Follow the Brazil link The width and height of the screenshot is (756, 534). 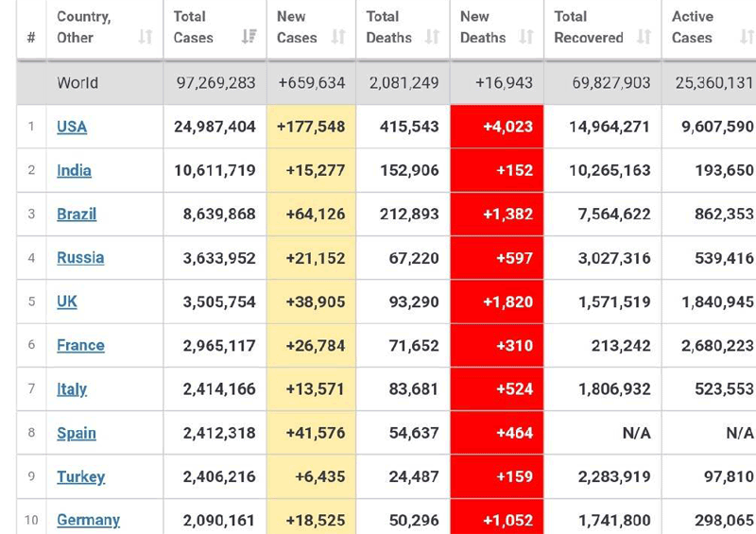point(77,214)
